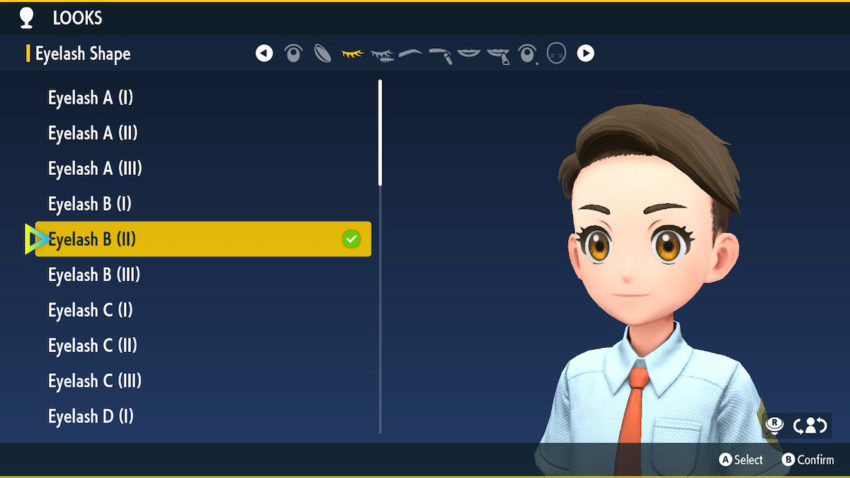The width and height of the screenshot is (850, 478).
Task: Click the R-stick zoom camera icon
Action: tap(775, 425)
